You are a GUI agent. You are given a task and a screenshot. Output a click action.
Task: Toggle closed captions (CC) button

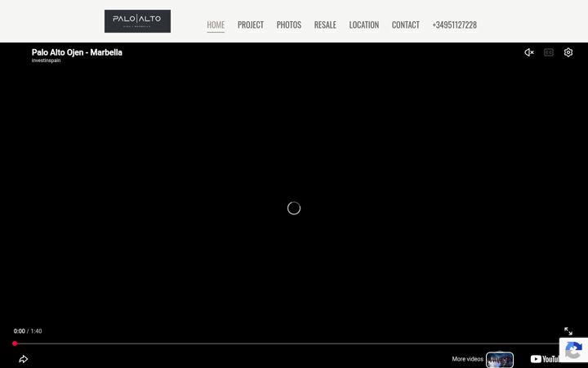[x=549, y=52]
